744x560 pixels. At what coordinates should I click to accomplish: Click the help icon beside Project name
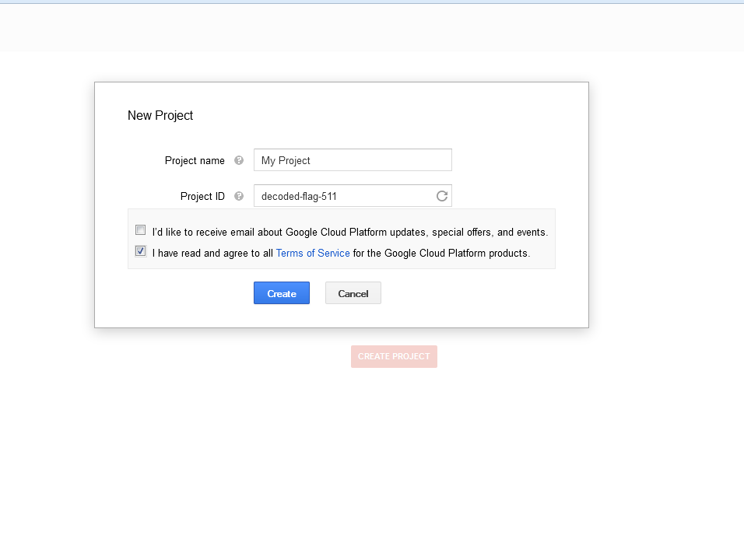tap(239, 160)
